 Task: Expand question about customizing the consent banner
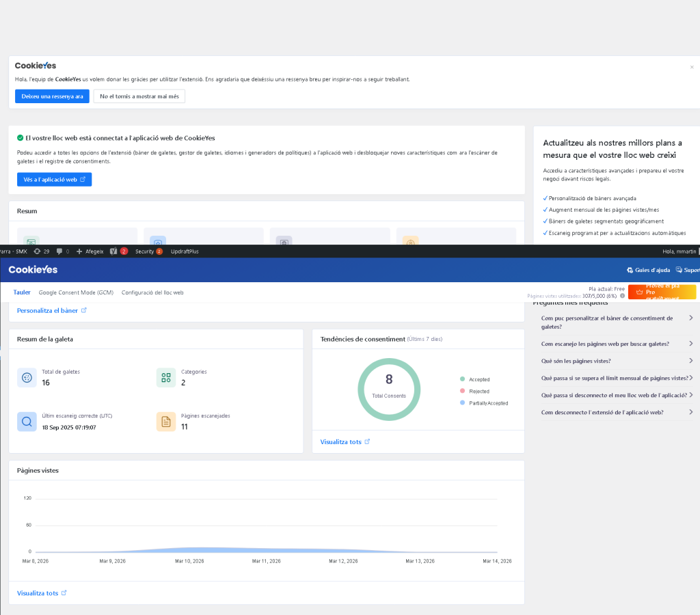(691, 318)
